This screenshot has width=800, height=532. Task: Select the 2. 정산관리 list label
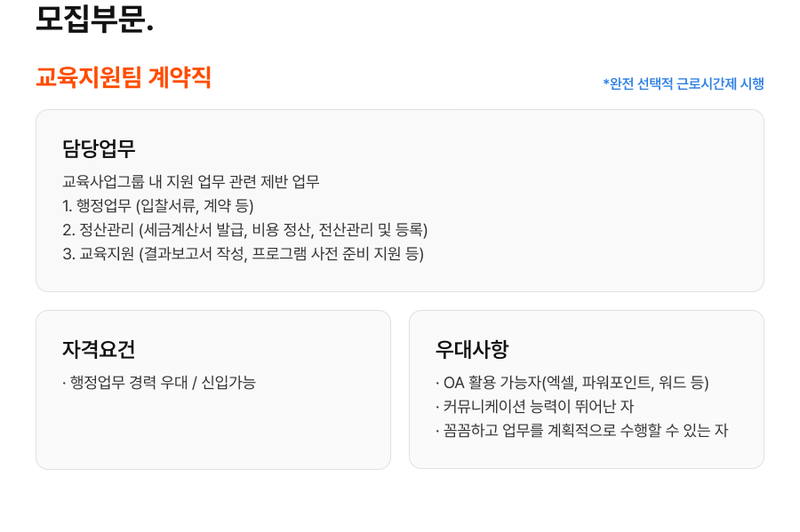pos(97,230)
